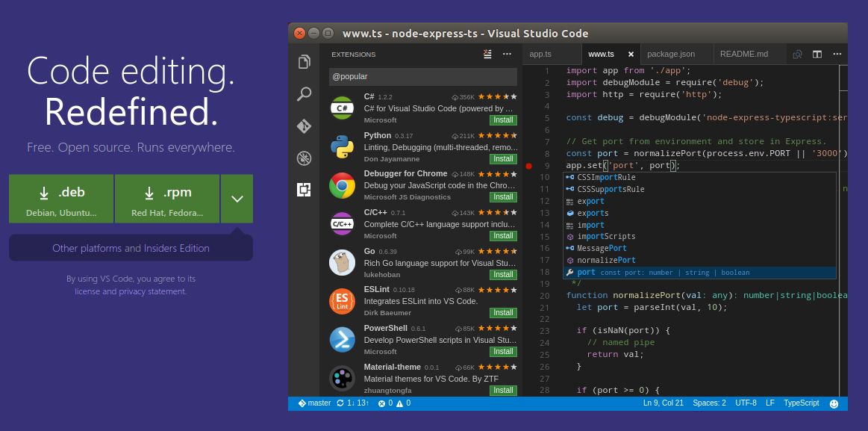This screenshot has width=868, height=431.
Task: Open the Search magnifier in activity bar
Action: (304, 94)
